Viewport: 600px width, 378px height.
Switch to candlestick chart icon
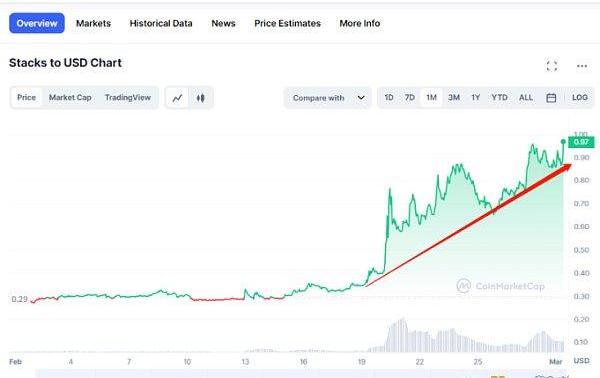[x=201, y=98]
